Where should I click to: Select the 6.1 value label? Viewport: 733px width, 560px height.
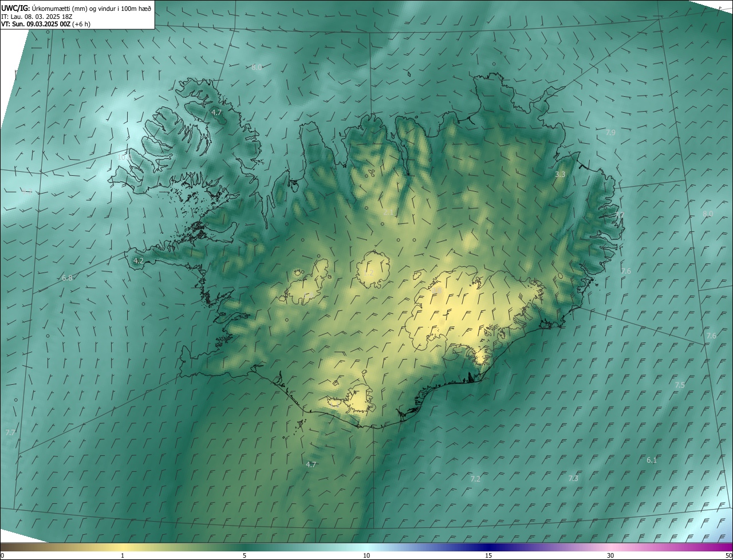652,460
